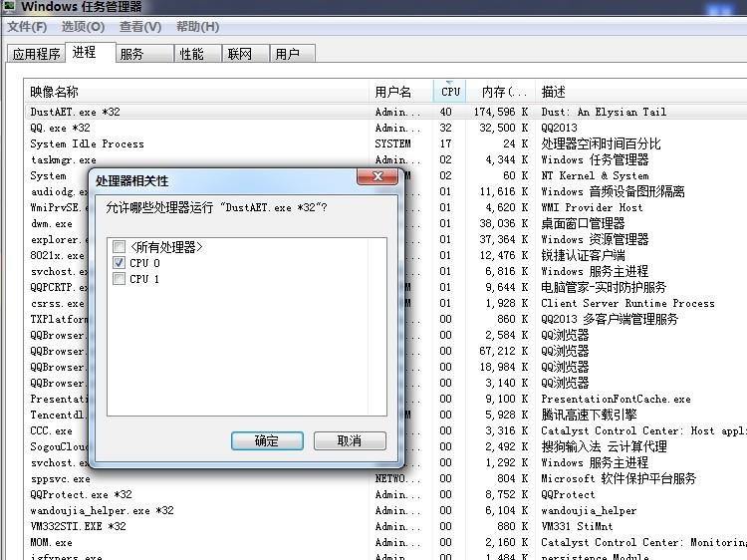This screenshot has width=747, height=560.
Task: Open the 选项(O) menu
Action: (x=83, y=27)
